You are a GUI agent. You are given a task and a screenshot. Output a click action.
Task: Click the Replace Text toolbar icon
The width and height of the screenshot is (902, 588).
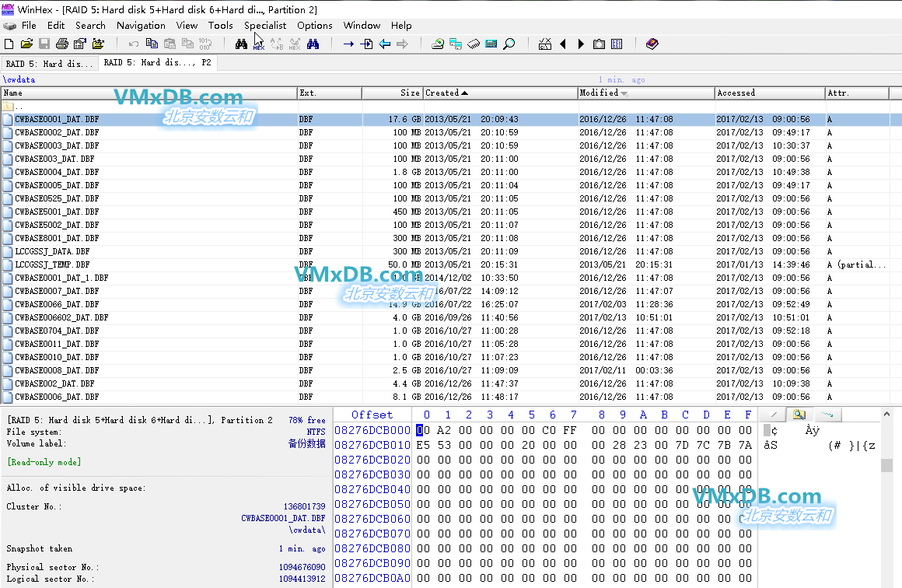tap(277, 44)
